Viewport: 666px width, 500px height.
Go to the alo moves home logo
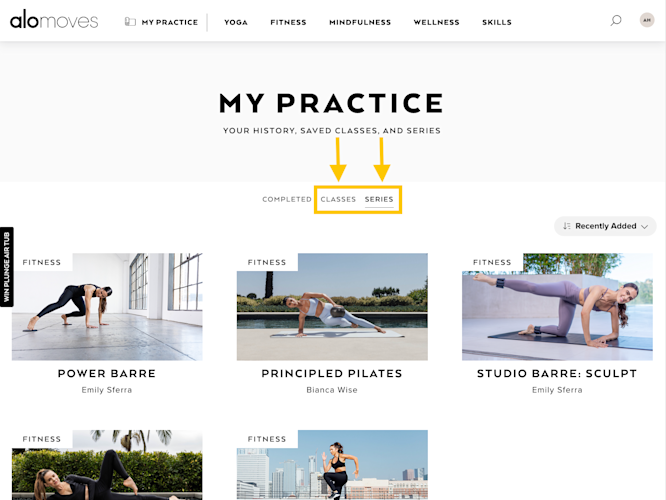point(54,20)
